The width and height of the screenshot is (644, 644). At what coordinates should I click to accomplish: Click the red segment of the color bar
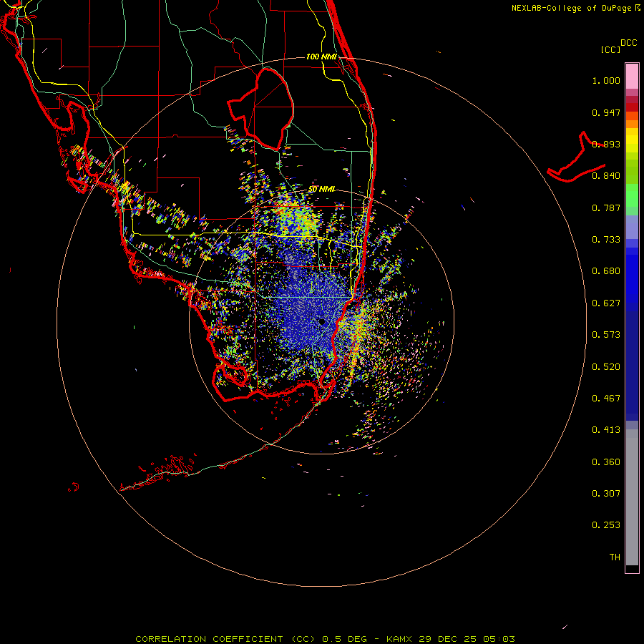632,107
